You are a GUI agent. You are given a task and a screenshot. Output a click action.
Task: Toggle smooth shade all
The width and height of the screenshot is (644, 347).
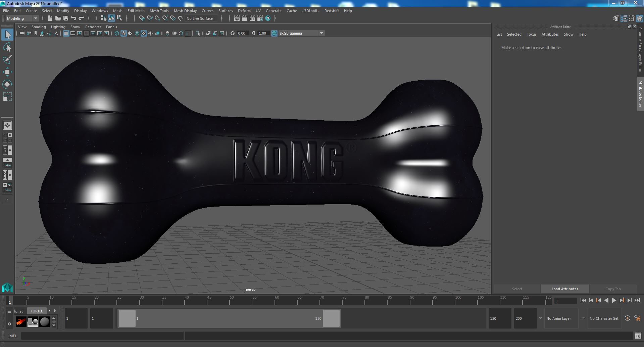tap(123, 33)
